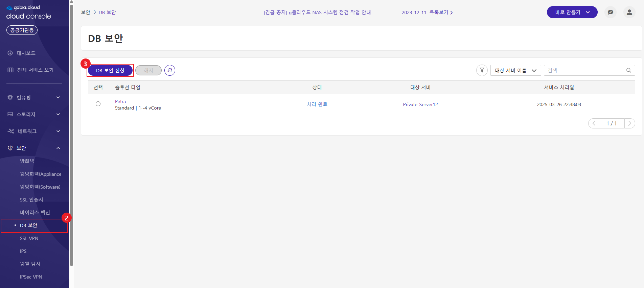Open 전체 서비스 보기 in sidebar
The width and height of the screenshot is (644, 288).
click(35, 70)
